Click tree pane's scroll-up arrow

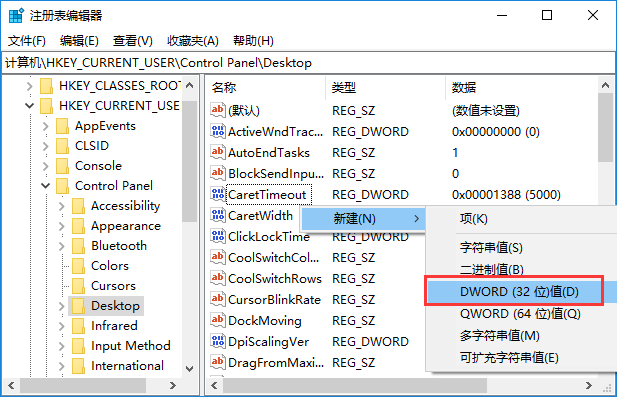[190, 85]
